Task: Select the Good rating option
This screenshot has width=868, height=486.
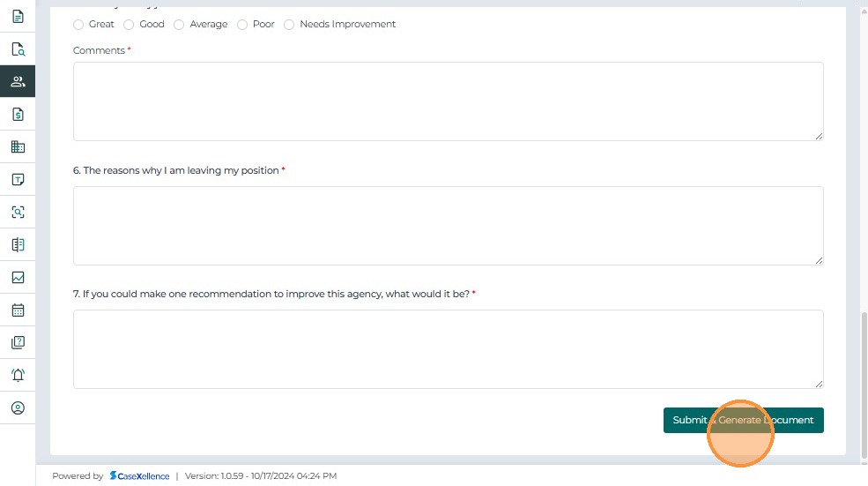Action: pyautogui.click(x=129, y=25)
